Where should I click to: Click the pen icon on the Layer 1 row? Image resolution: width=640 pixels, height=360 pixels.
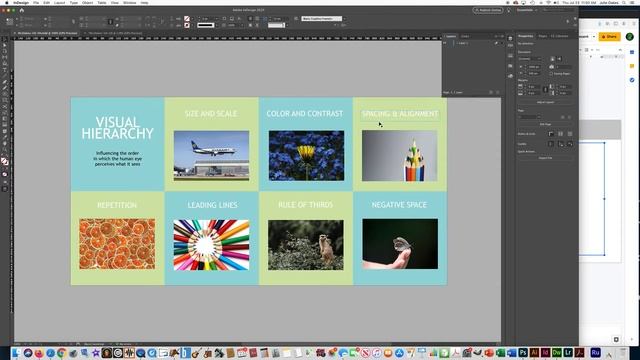click(496, 43)
